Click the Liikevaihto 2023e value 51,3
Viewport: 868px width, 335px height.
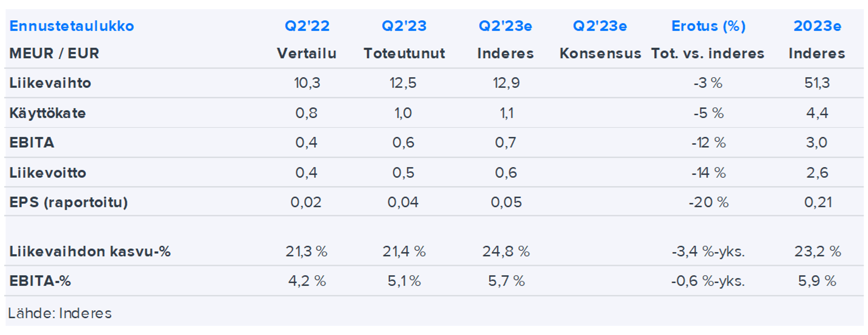click(x=817, y=83)
